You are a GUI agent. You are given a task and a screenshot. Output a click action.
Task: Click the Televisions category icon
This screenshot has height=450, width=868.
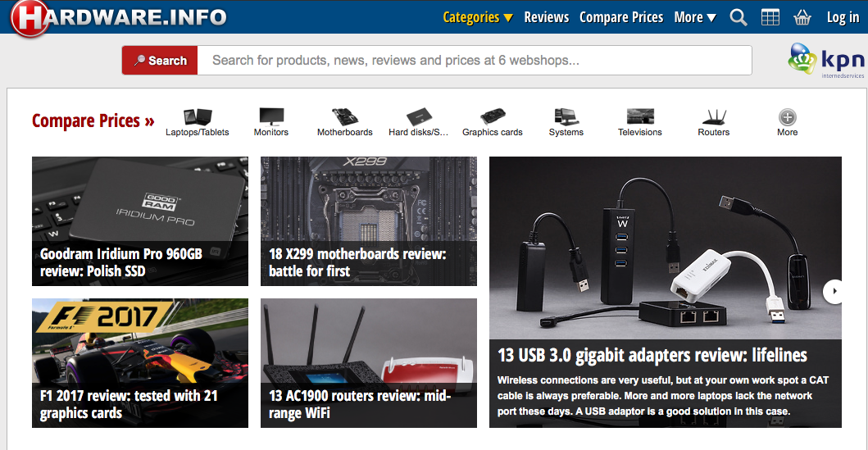click(640, 116)
